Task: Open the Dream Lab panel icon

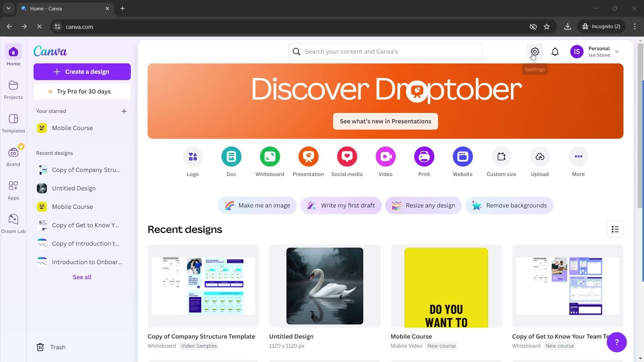Action: point(13,219)
